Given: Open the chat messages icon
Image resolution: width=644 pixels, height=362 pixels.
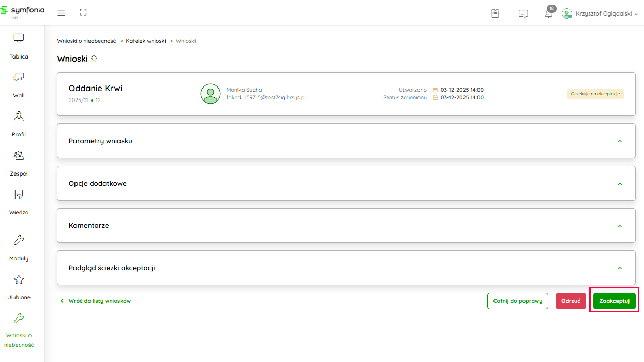Looking at the screenshot, I should [x=523, y=13].
